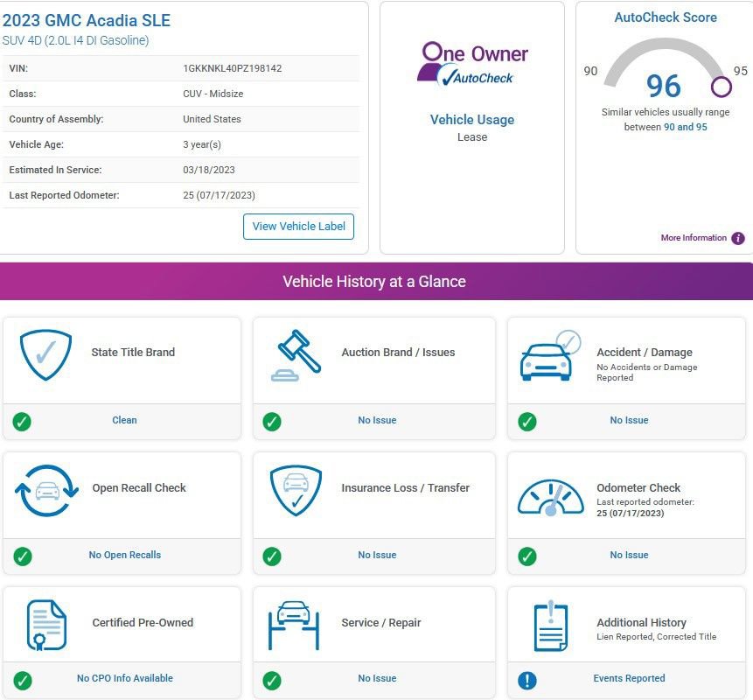The height and width of the screenshot is (700, 753).
Task: Click the 2023 GMC Acadia SLE title
Action: (x=87, y=20)
